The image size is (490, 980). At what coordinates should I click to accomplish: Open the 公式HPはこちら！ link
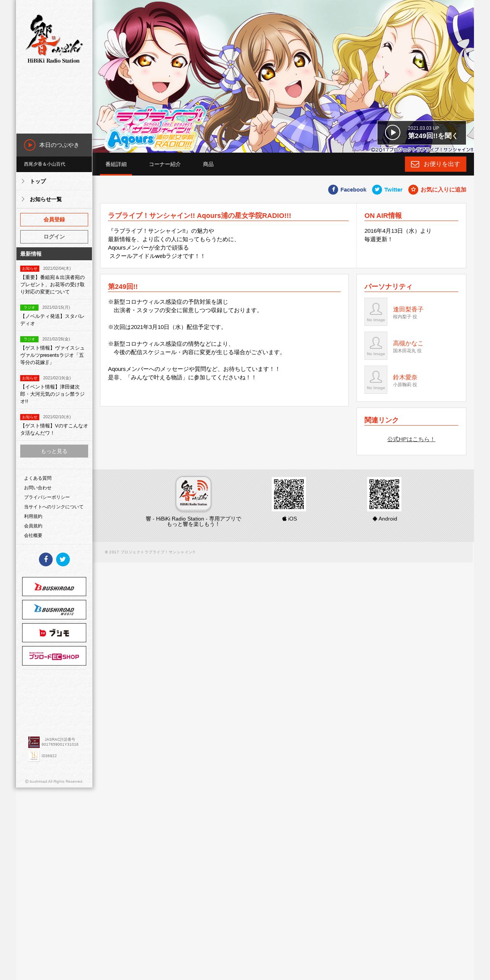[411, 439]
